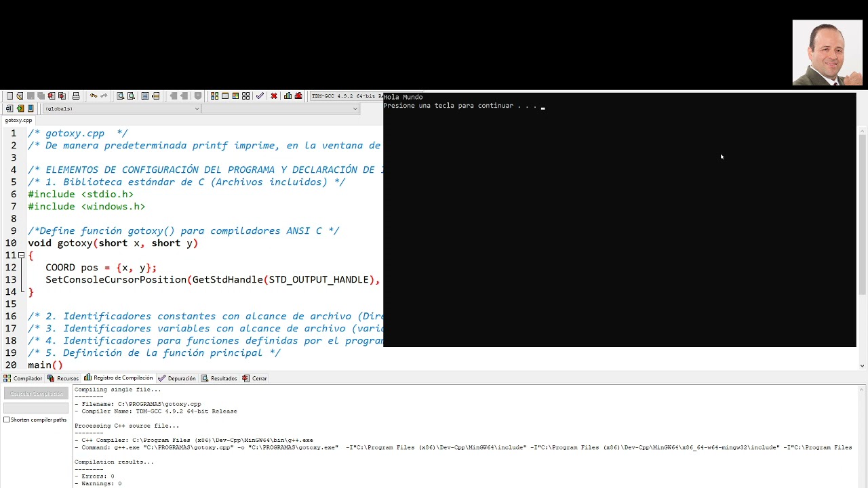Click the Undo arrow icon
The height and width of the screenshot is (488, 868).
tap(94, 96)
